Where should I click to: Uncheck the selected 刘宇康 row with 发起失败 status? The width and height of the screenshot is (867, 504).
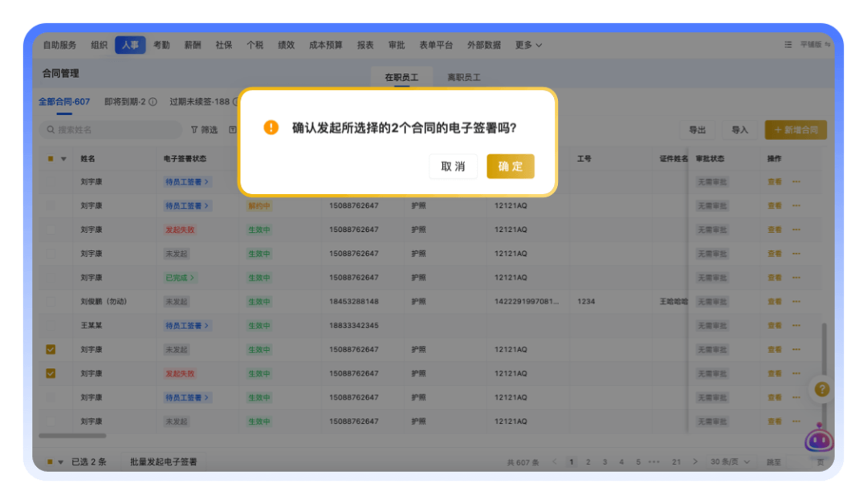[51, 373]
